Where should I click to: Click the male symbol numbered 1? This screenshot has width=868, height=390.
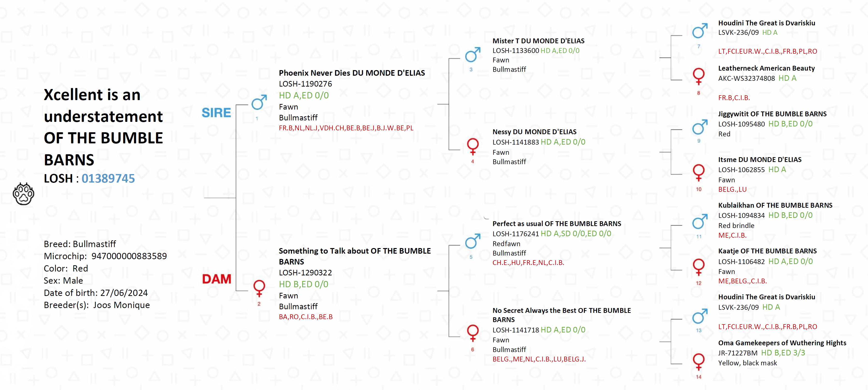tap(259, 102)
